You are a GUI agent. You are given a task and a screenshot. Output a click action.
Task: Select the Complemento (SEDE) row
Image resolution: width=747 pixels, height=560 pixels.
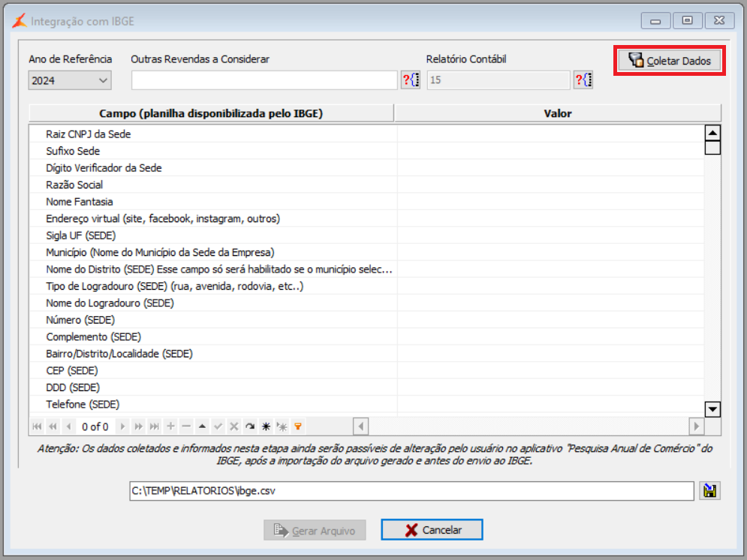pyautogui.click(x=366, y=337)
